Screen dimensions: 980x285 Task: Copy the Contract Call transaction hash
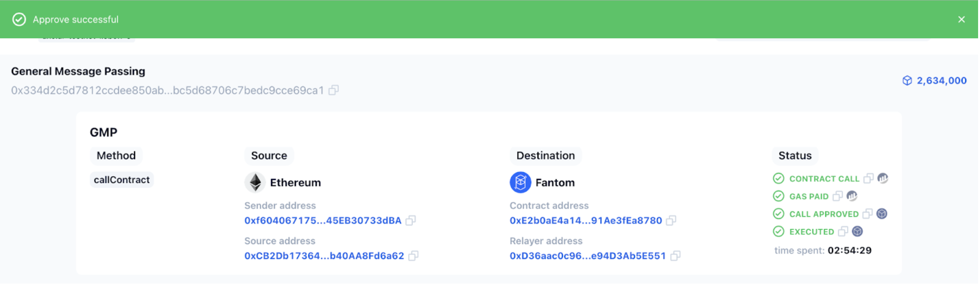pos(868,179)
